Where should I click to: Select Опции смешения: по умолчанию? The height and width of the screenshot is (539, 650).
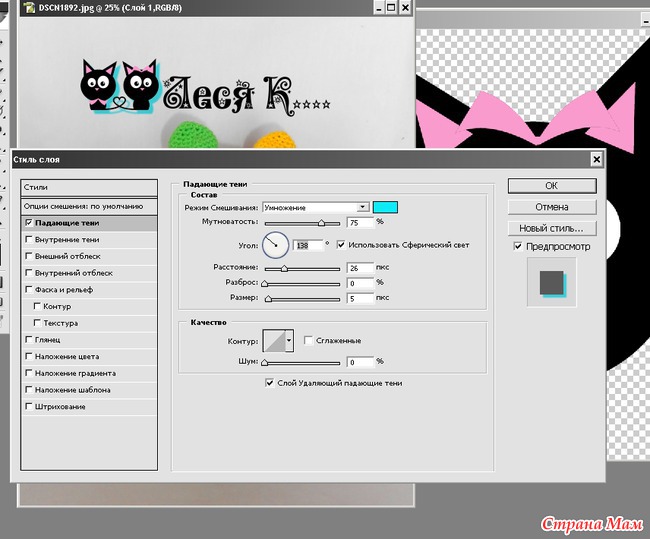pyautogui.click(x=90, y=205)
